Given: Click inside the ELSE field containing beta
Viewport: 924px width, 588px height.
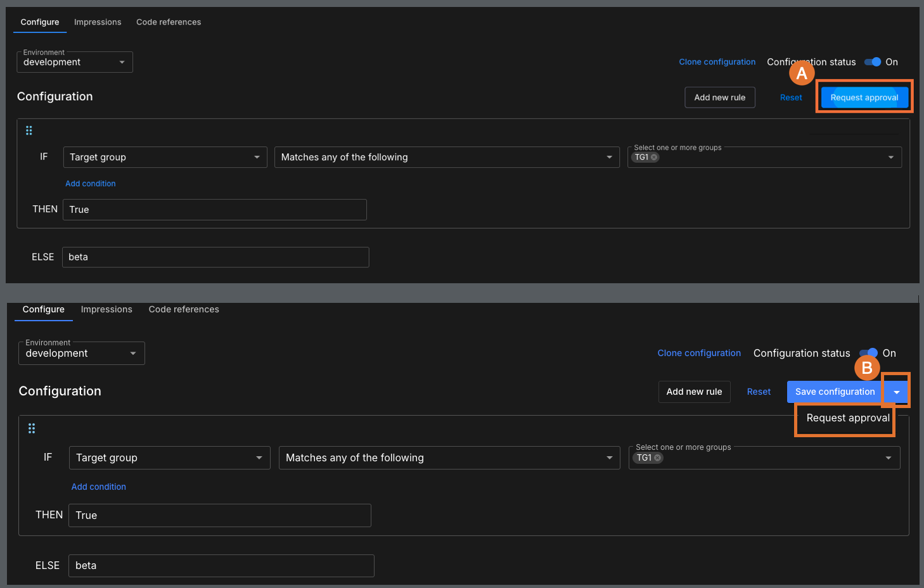Looking at the screenshot, I should pos(215,257).
